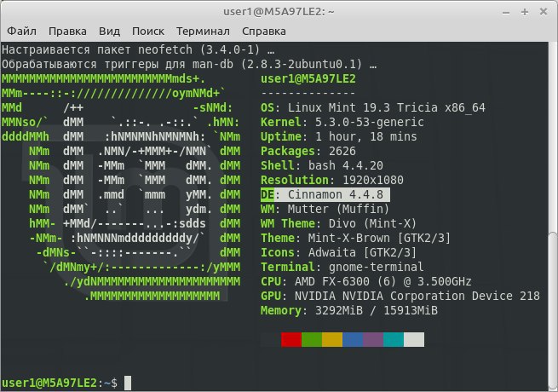Image resolution: width=558 pixels, height=392 pixels.
Task: Close the terminal window
Action: [x=544, y=12]
